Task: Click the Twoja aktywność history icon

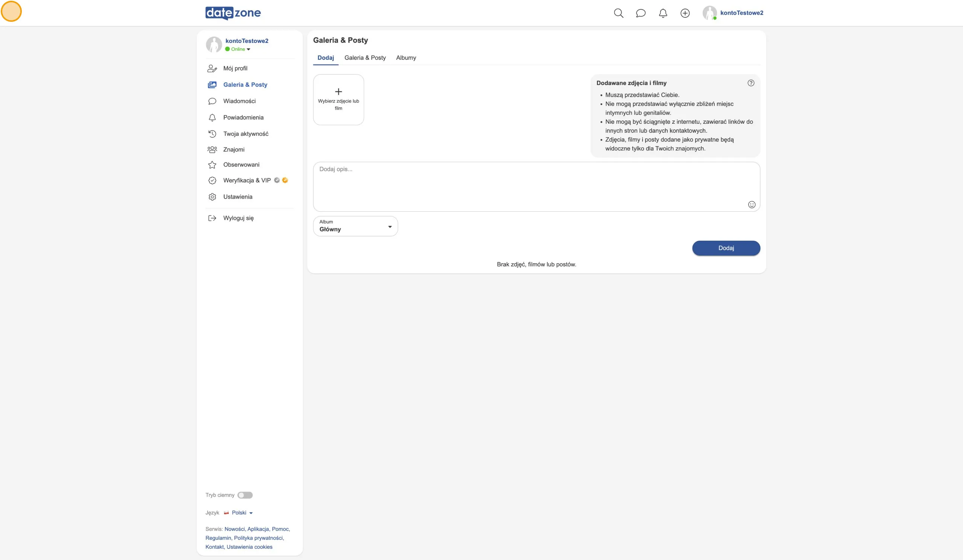Action: 212,134
